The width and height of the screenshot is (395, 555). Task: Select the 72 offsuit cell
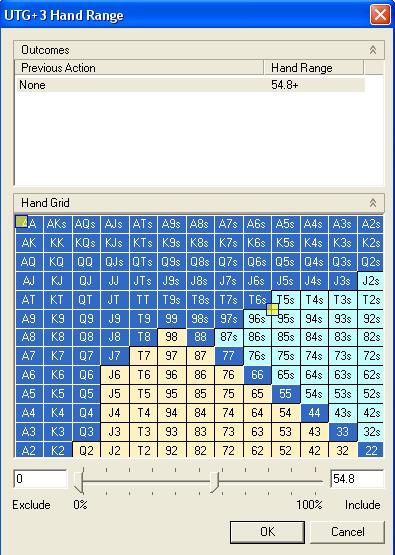(x=229, y=451)
